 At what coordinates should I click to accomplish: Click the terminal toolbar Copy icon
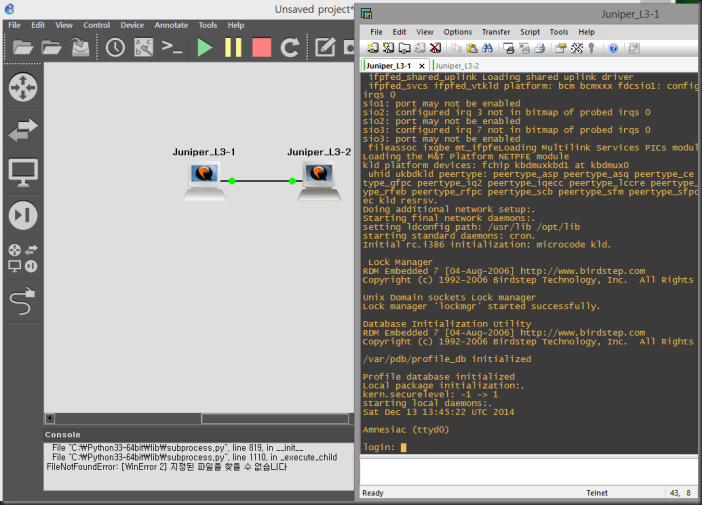(456, 48)
